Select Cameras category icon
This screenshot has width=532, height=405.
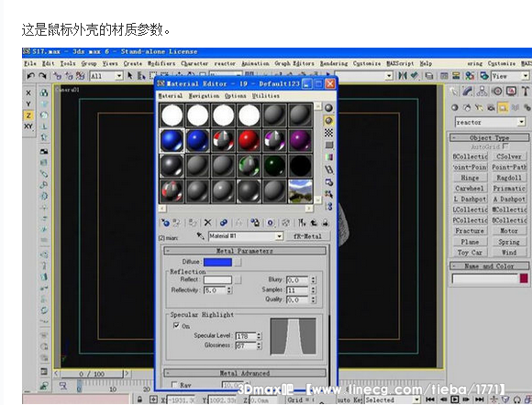point(491,108)
